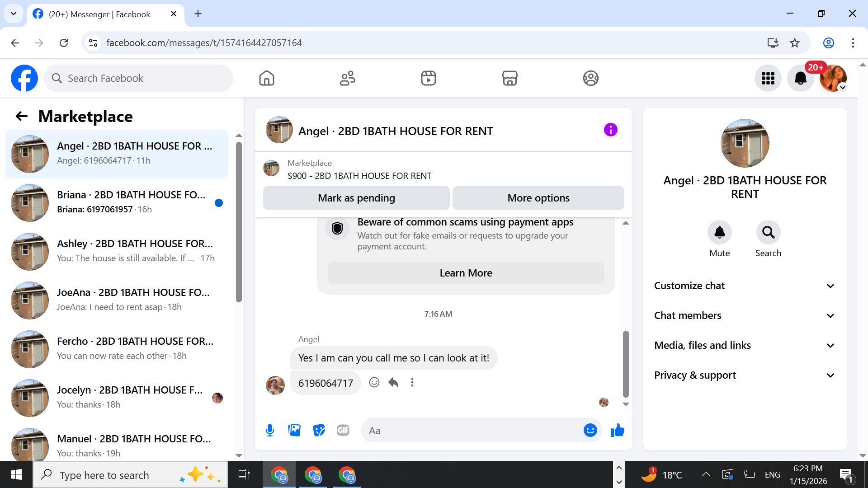Go to Marketplace tab in top navigation
Viewport: 868px width, 488px height.
pyautogui.click(x=509, y=78)
